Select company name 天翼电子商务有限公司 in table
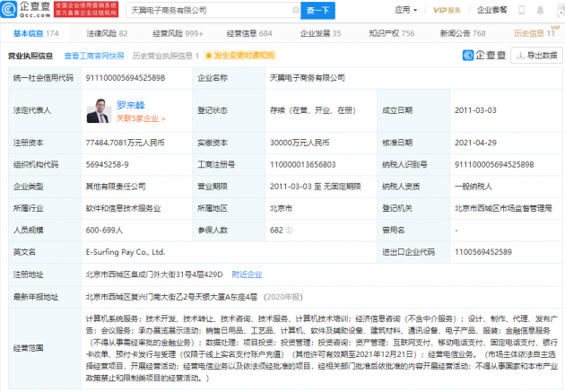 pyautogui.click(x=308, y=78)
